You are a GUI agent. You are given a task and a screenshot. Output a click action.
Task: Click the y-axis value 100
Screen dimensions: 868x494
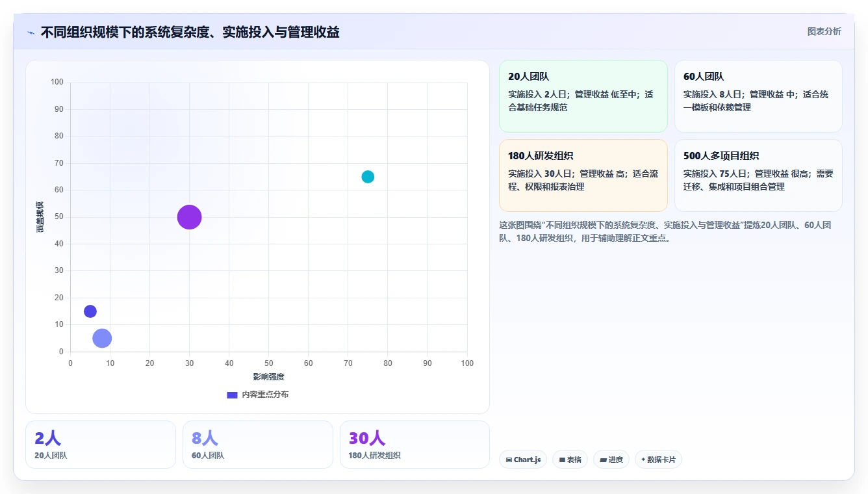click(x=57, y=82)
